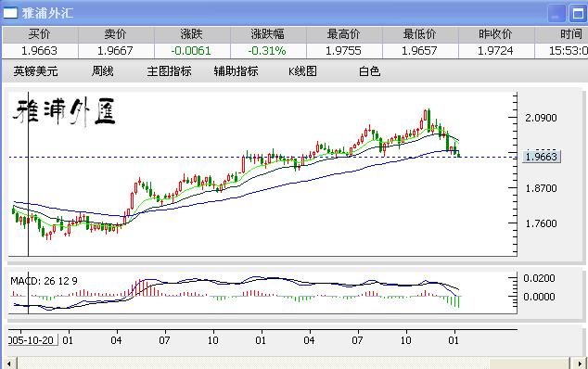
Task: Select the low price 1.9657
Action: (x=419, y=51)
